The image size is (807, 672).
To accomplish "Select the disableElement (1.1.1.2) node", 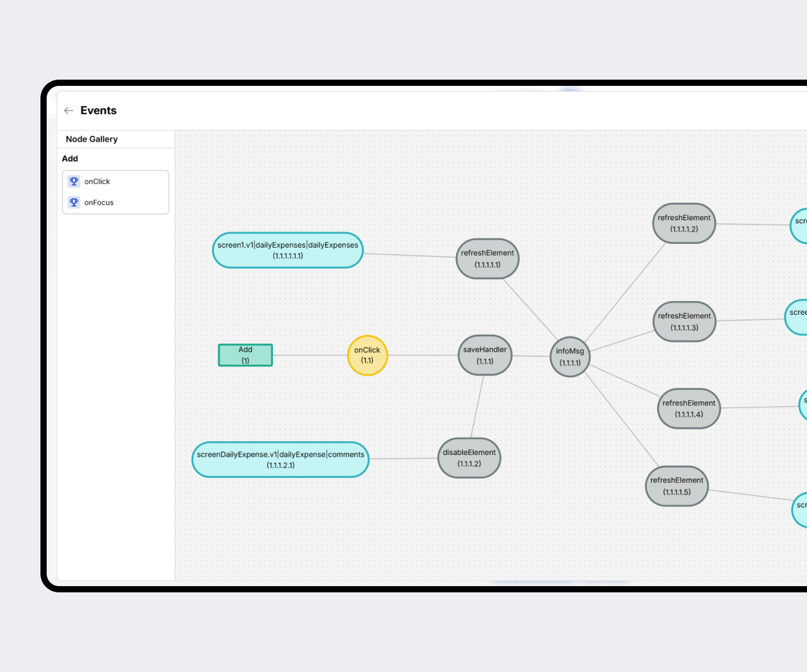I will click(469, 458).
